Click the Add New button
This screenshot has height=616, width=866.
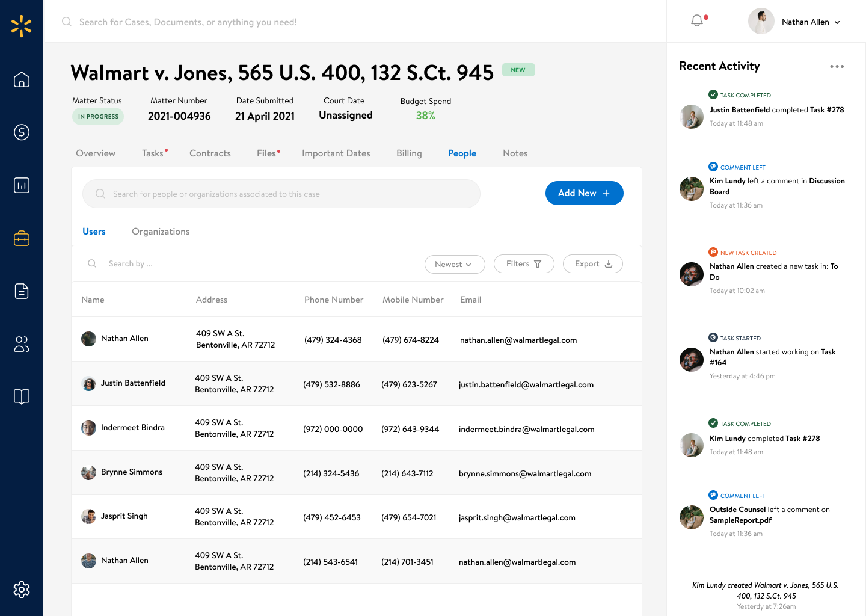(x=584, y=193)
